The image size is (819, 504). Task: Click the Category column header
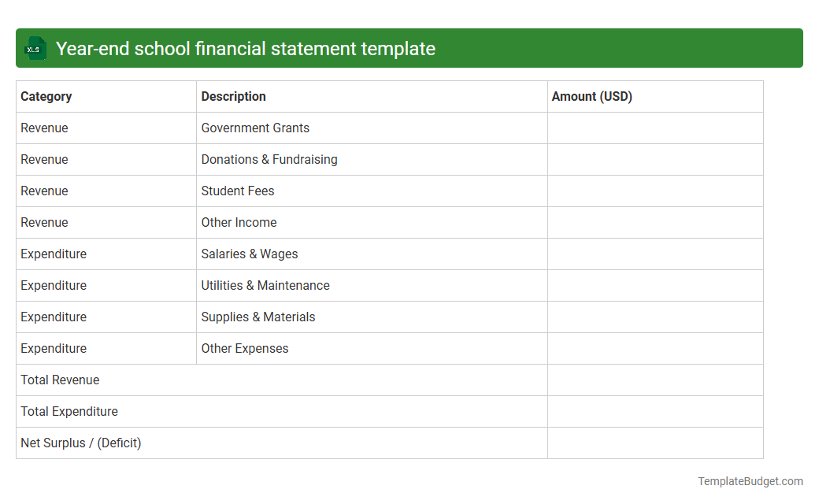click(46, 96)
